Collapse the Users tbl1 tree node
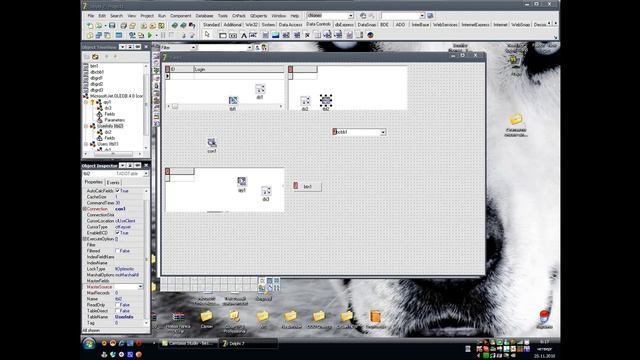 [x=87, y=144]
